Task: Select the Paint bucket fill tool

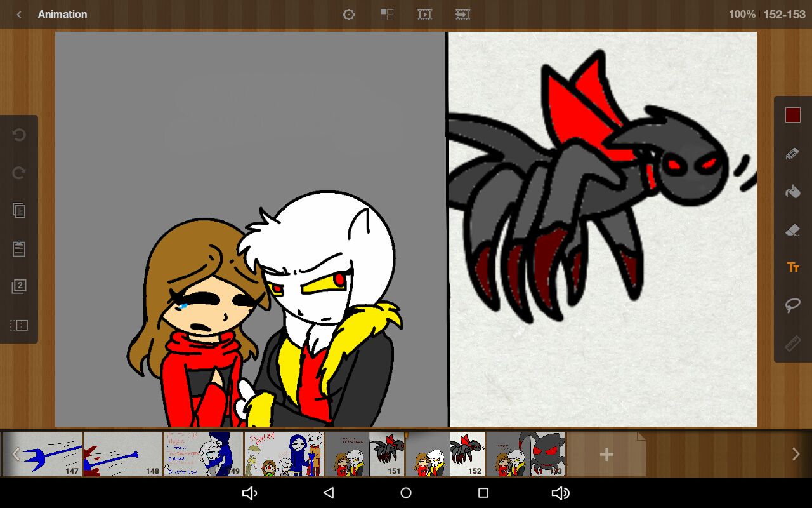Action: pos(793,191)
